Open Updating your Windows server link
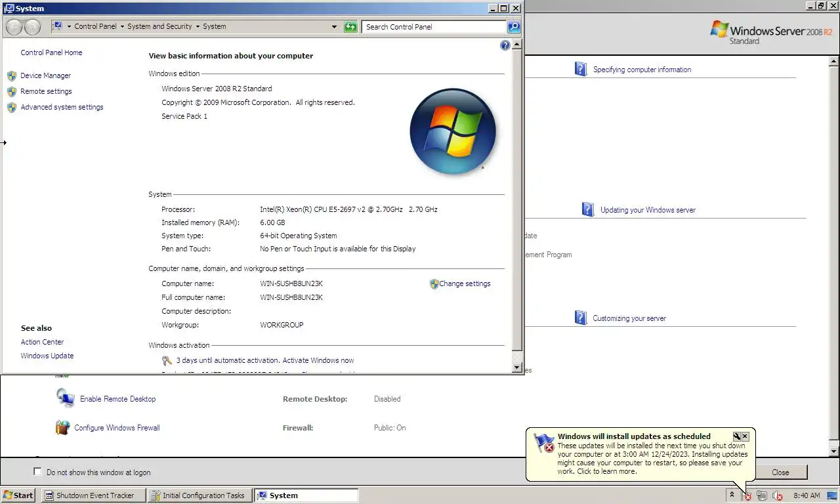Image resolution: width=840 pixels, height=504 pixels. click(648, 210)
